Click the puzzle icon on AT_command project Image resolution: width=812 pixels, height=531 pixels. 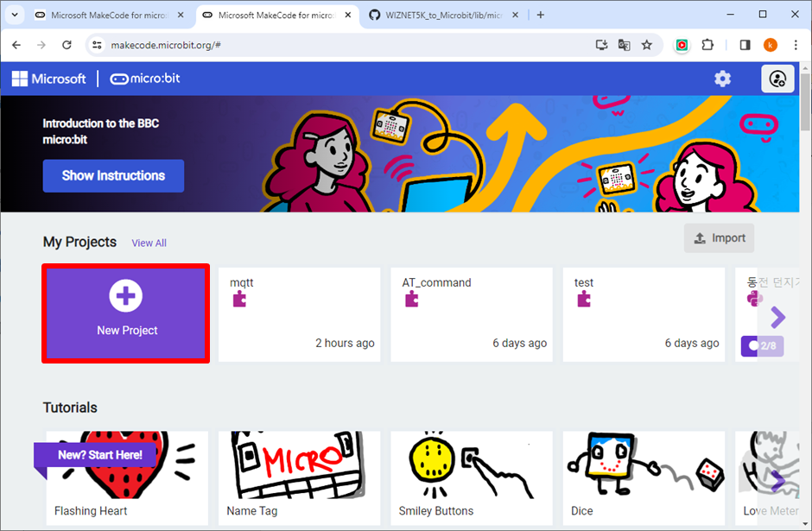coord(412,299)
